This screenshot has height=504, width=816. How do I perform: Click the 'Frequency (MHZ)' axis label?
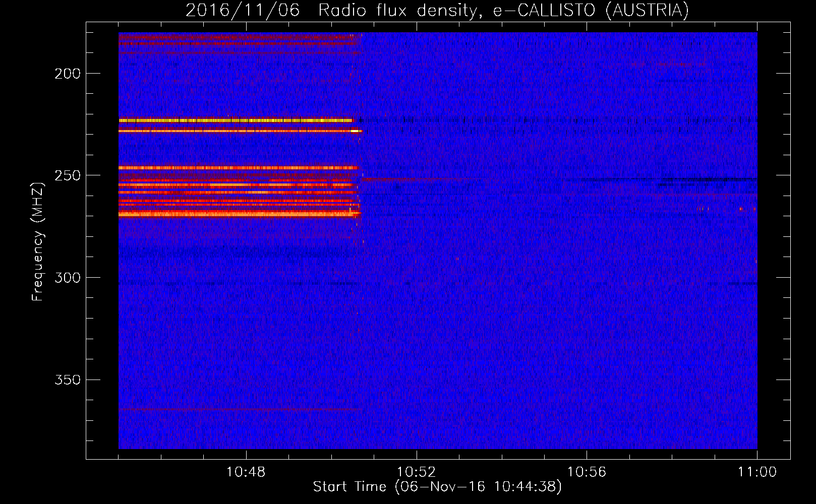38,241
